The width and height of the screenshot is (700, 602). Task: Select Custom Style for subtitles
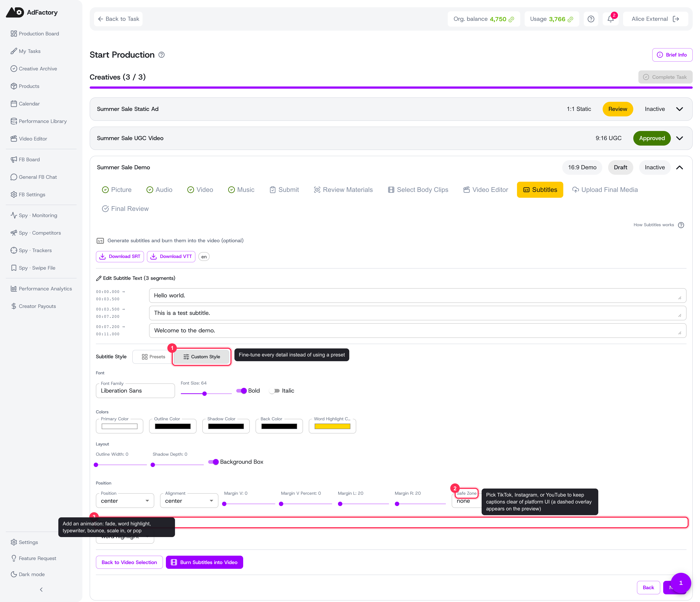click(202, 357)
